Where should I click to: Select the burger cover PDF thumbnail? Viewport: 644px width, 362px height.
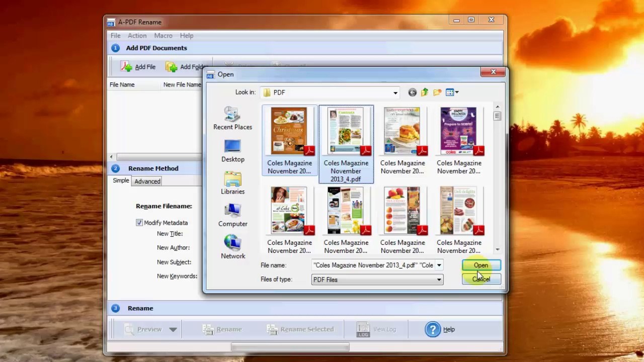(403, 141)
